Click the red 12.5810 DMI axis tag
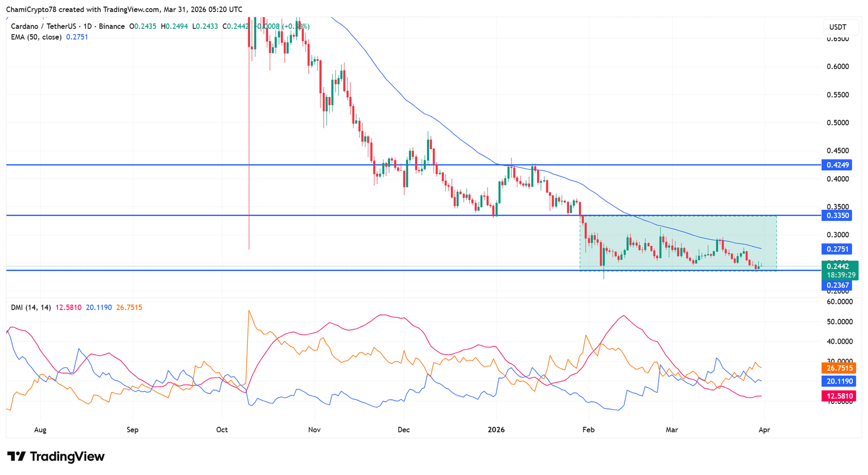 (x=839, y=396)
